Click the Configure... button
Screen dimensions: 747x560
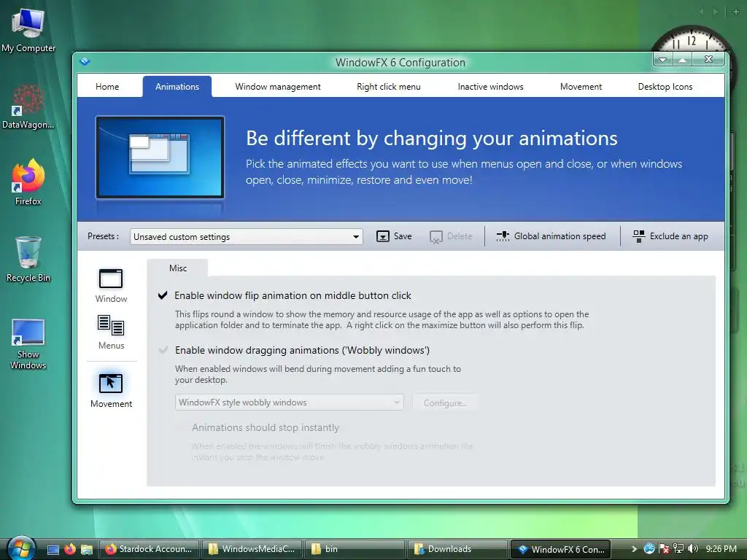pos(445,402)
